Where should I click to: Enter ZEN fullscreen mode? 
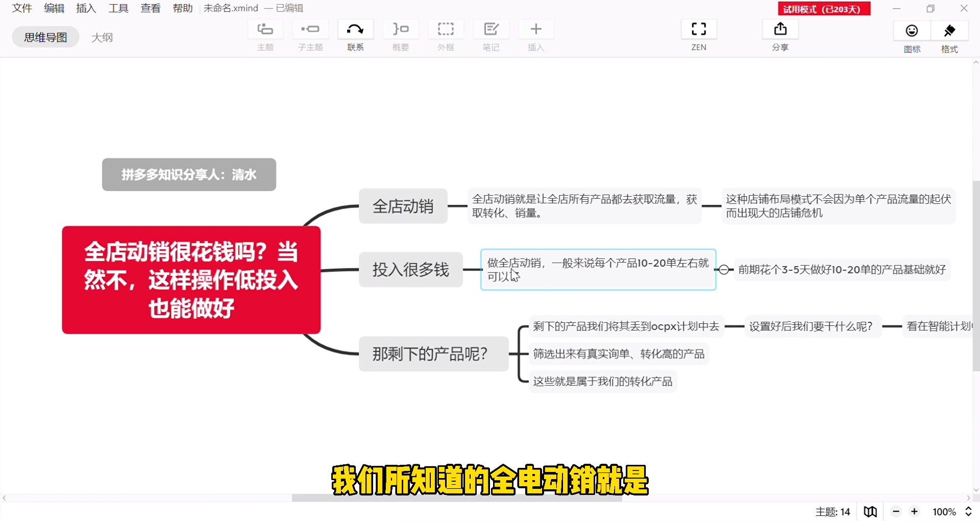click(699, 29)
